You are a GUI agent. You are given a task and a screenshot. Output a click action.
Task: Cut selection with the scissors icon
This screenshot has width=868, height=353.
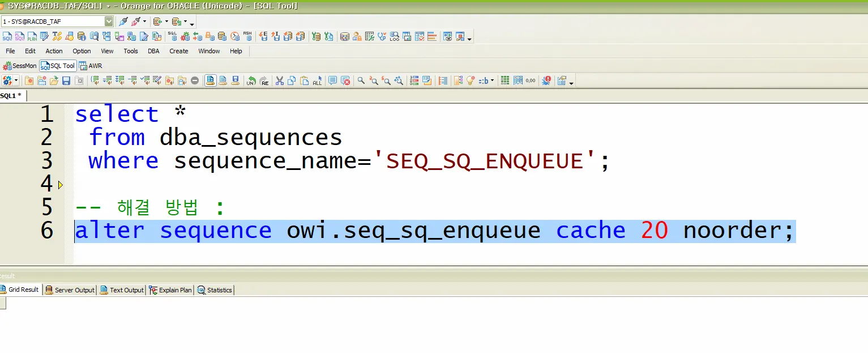(279, 81)
